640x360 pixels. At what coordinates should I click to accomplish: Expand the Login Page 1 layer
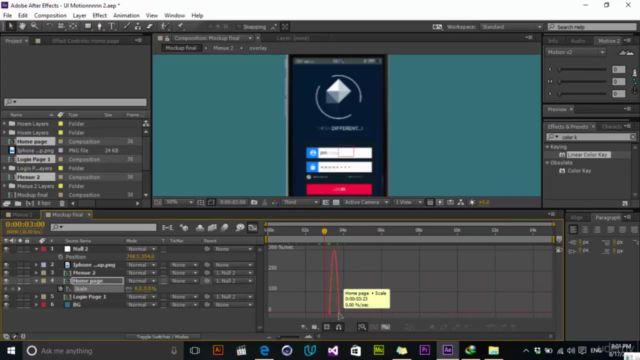[x=36, y=297]
